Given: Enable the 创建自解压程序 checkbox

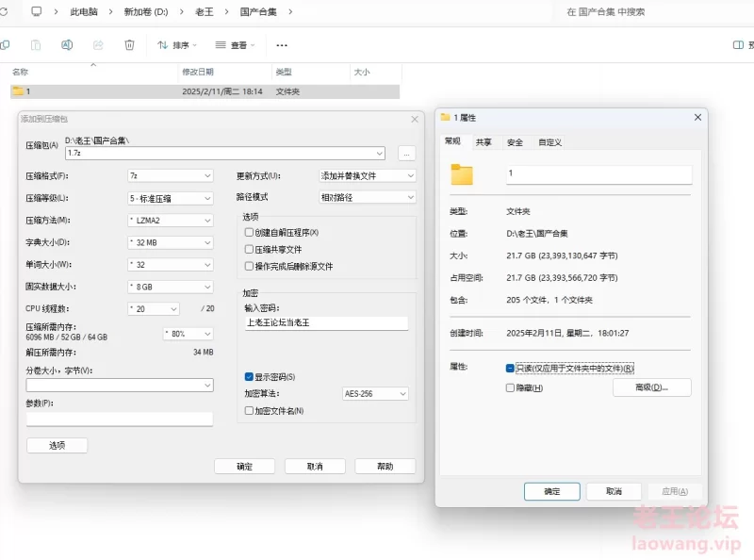Looking at the screenshot, I should coord(249,232).
